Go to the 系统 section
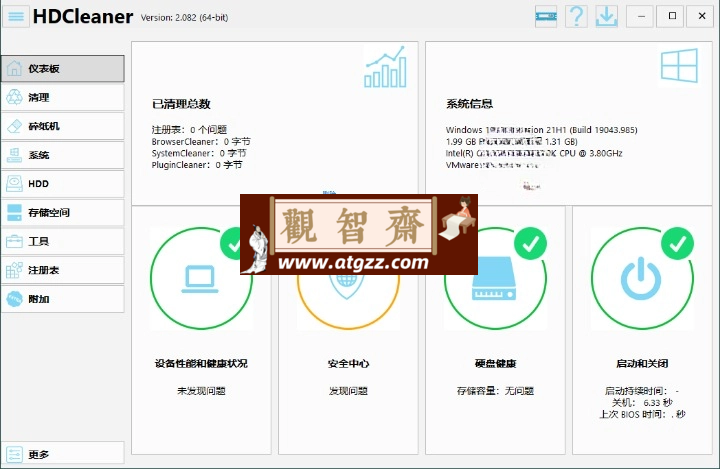Image resolution: width=720 pixels, height=469 pixels. [63, 155]
